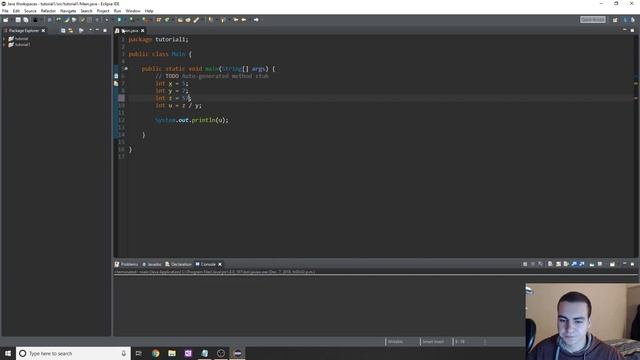Close the Main.java editor tab

tap(142, 31)
